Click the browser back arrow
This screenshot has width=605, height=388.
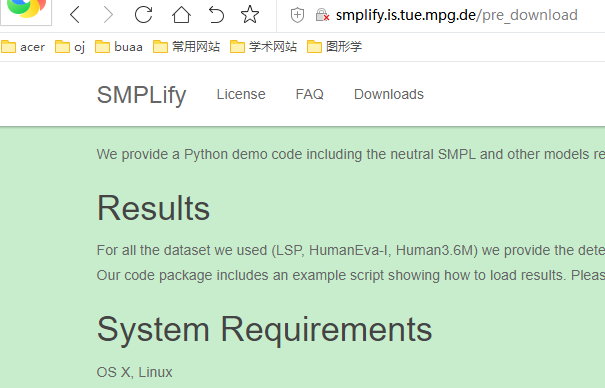(75, 15)
